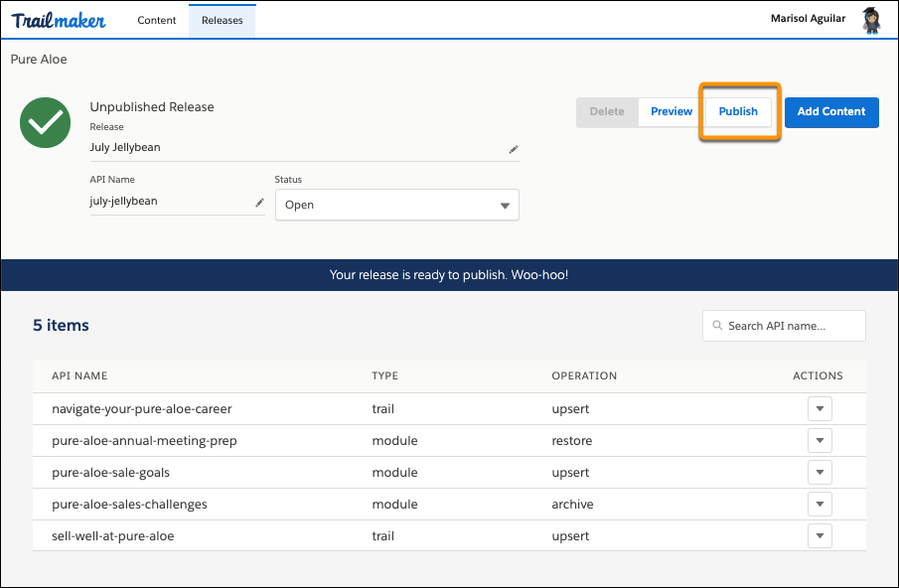
Task: Click the magnifier icon in search box
Action: point(717,326)
